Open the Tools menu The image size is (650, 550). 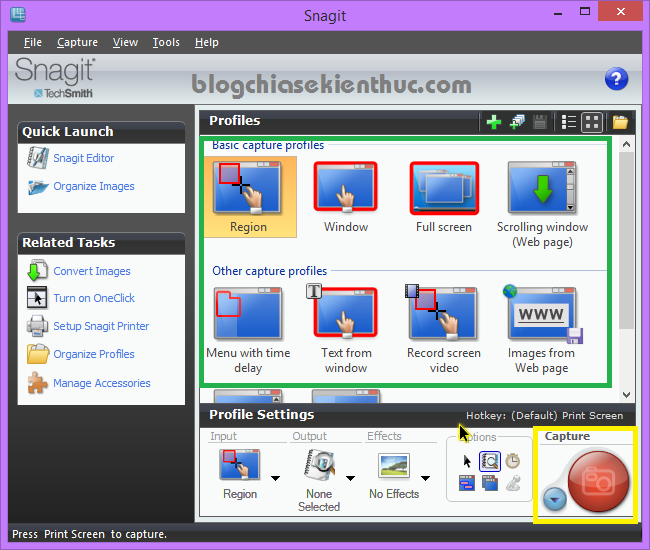tap(166, 42)
